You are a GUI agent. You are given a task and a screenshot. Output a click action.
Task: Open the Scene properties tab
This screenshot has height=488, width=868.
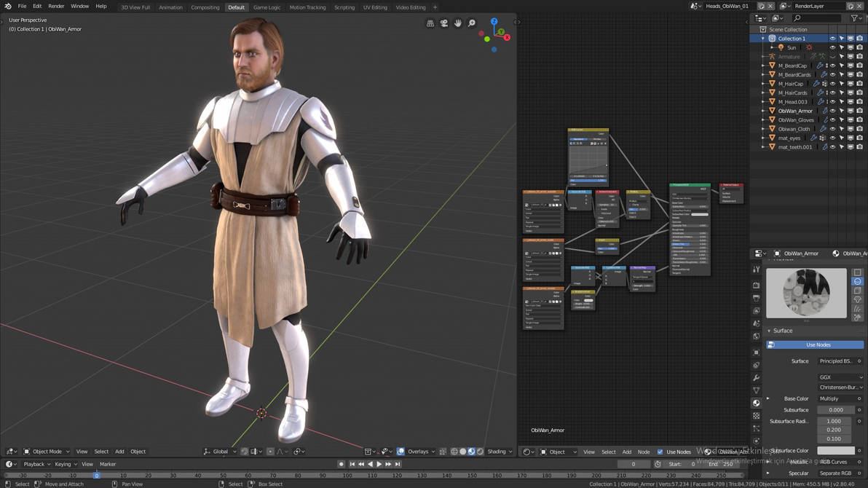tap(756, 323)
